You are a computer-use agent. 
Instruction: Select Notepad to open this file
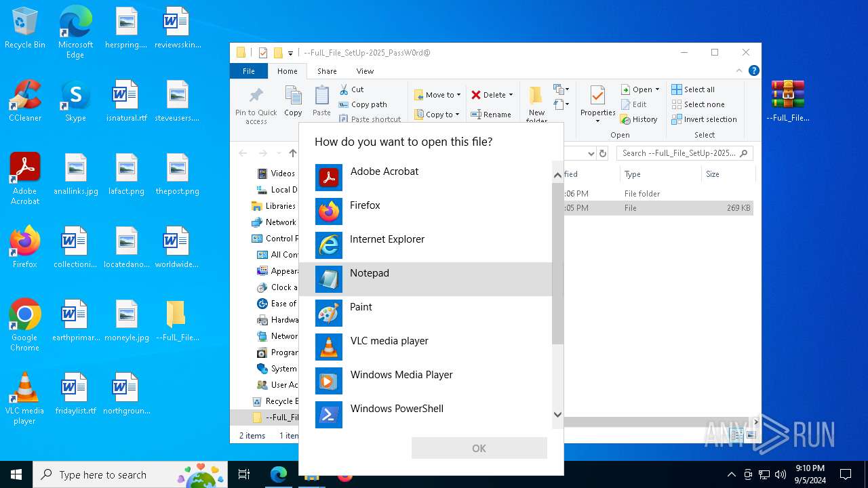425,279
